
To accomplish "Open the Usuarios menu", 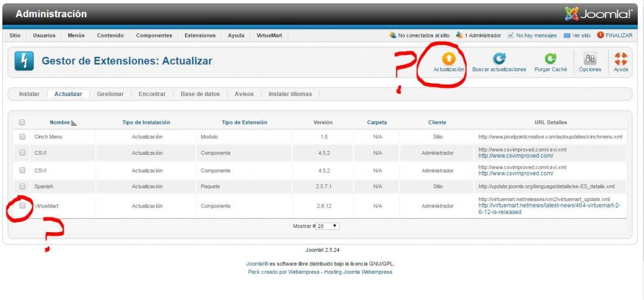I will (44, 36).
